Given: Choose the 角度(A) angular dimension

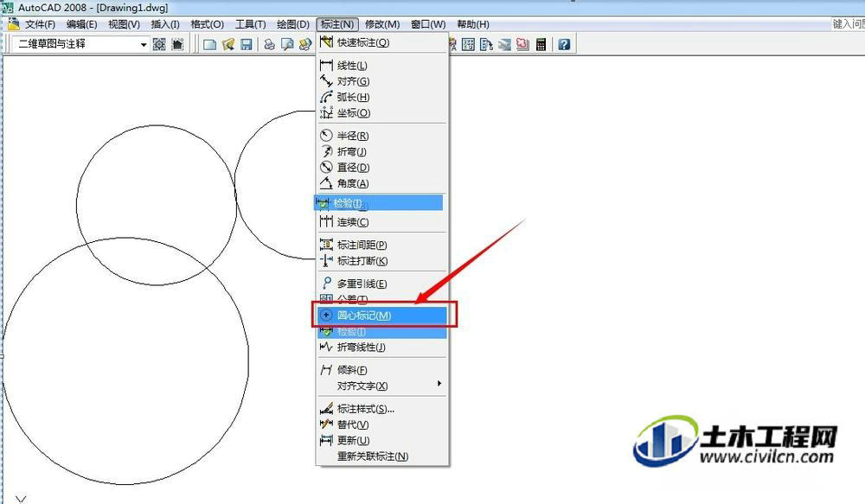Looking at the screenshot, I should (x=381, y=183).
